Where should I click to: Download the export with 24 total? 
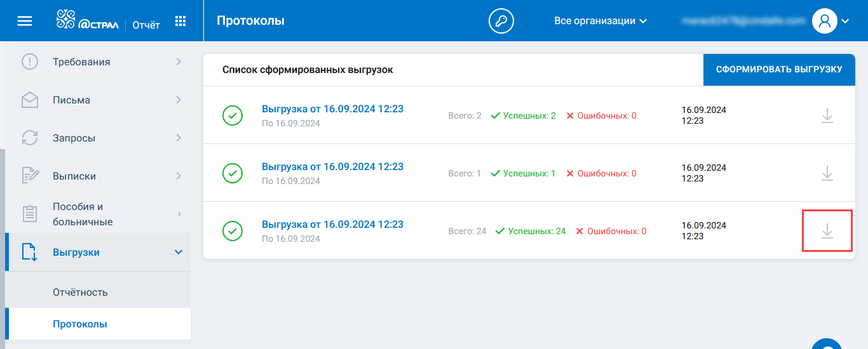tap(827, 231)
